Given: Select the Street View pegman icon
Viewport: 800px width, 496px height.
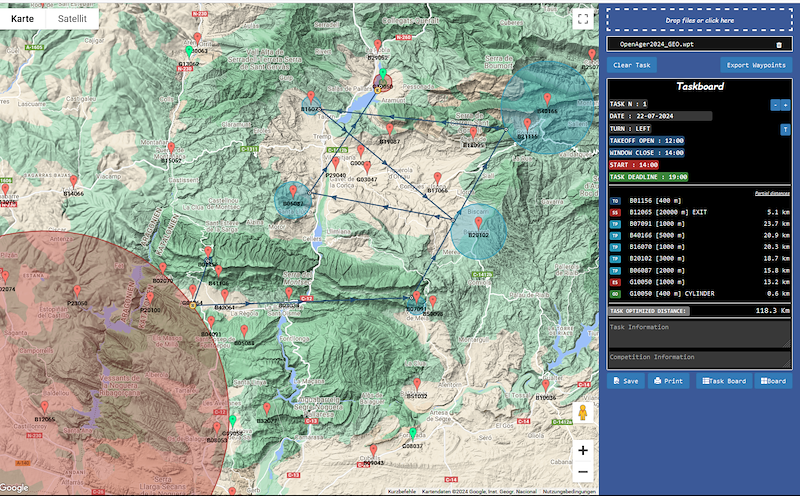Looking at the screenshot, I should [x=583, y=412].
